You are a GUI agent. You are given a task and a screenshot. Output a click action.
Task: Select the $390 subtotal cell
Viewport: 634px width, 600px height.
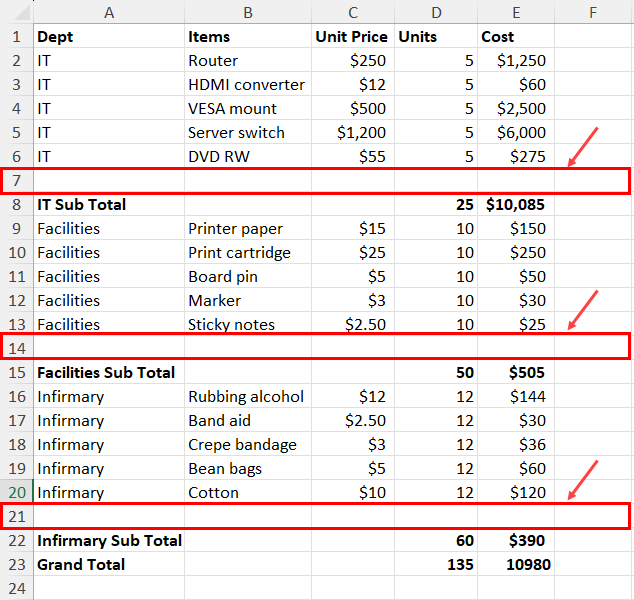[516, 541]
